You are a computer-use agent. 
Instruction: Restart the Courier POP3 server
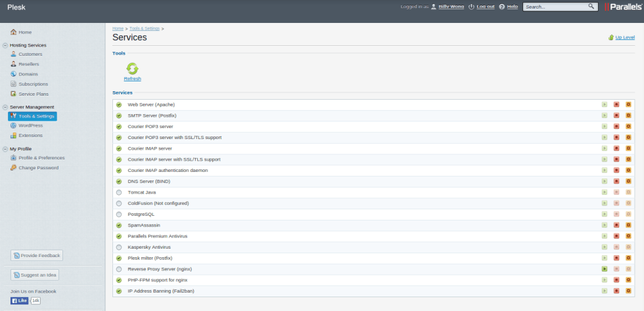click(628, 127)
